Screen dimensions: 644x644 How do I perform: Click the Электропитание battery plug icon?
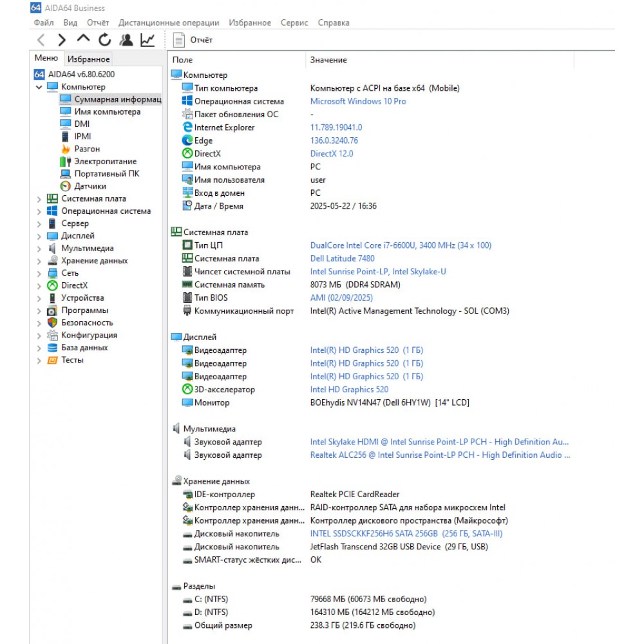pos(65,161)
